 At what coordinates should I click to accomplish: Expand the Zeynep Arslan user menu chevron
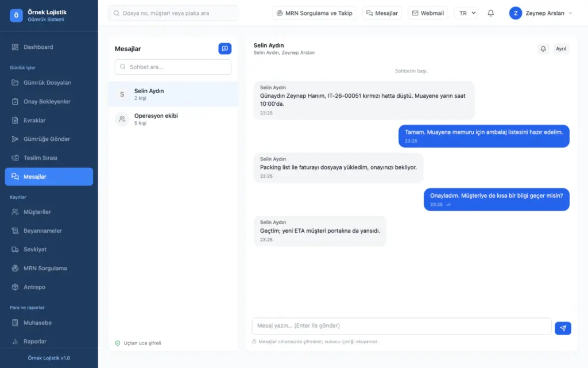(570, 13)
